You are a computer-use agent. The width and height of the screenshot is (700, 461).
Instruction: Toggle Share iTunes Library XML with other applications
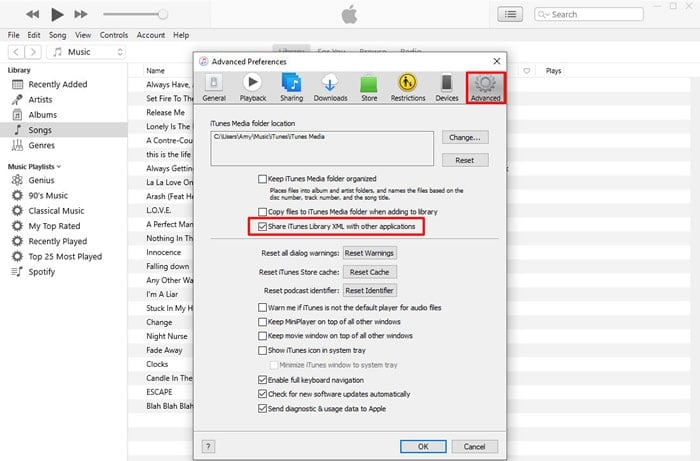tap(262, 227)
